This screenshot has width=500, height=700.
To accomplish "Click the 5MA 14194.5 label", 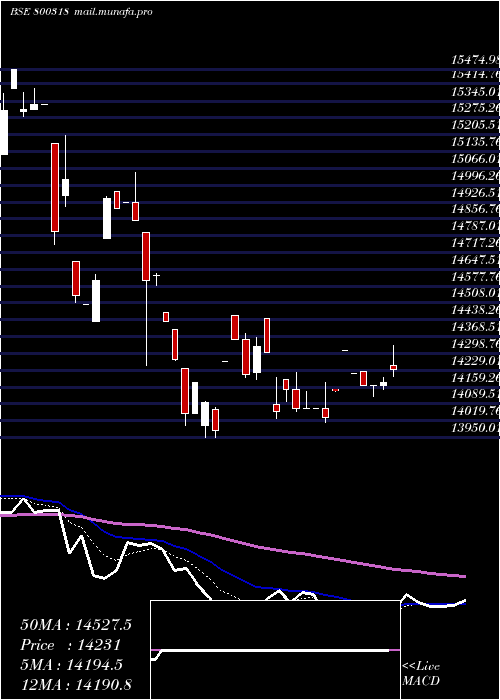I will tap(72, 665).
